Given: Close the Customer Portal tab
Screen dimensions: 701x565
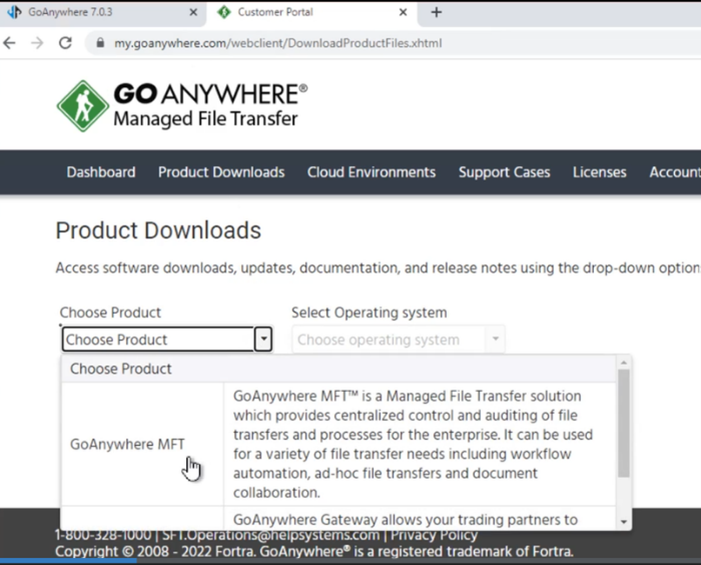Looking at the screenshot, I should (x=403, y=13).
